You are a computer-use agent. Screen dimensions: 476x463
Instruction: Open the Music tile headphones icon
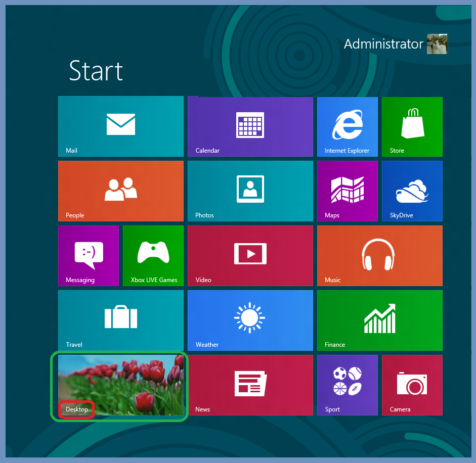[x=378, y=254]
